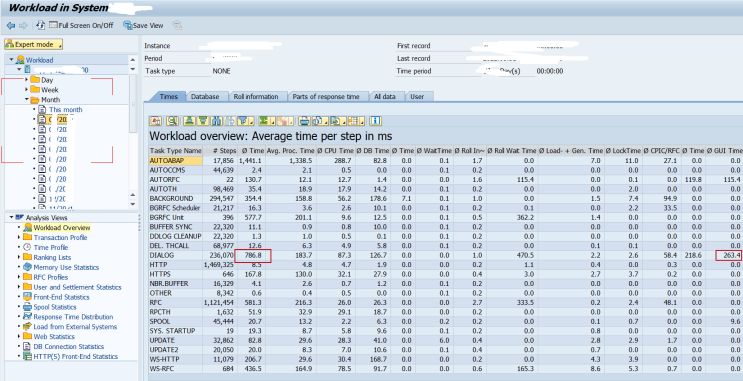Open the filter options dropdown arrow
743x381 pixels.
click(x=251, y=121)
